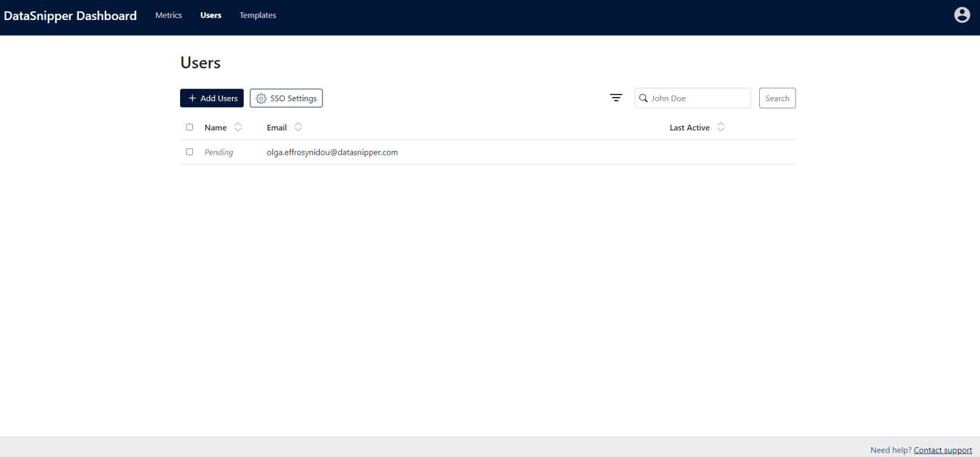Click the gear icon inside SSO Settings button
Viewport: 980px width, 457px height.
[x=262, y=98]
